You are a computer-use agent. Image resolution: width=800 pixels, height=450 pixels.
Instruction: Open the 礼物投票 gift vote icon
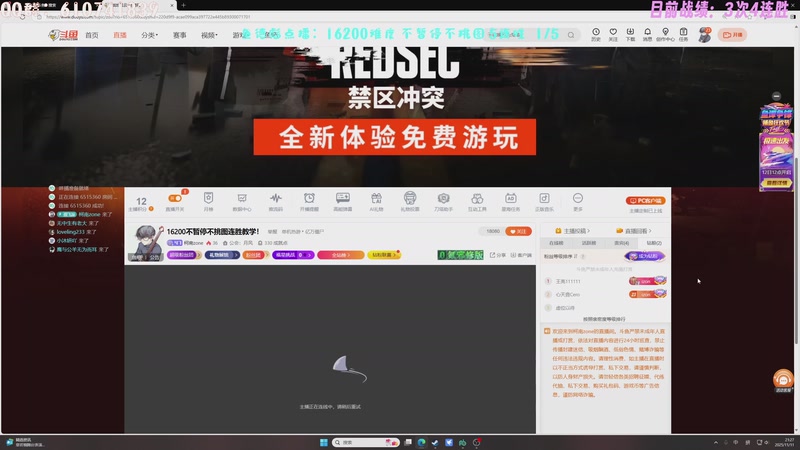tap(410, 202)
